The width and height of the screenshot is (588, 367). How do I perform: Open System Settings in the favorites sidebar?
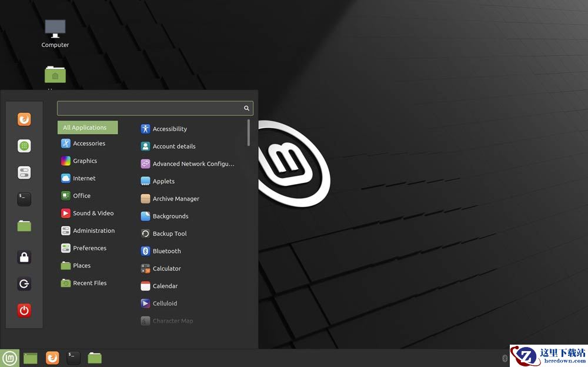(24, 172)
